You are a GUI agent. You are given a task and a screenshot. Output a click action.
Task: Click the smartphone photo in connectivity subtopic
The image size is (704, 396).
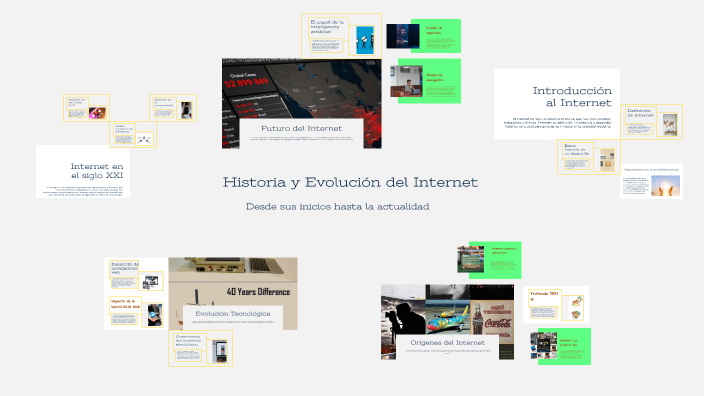point(186,110)
